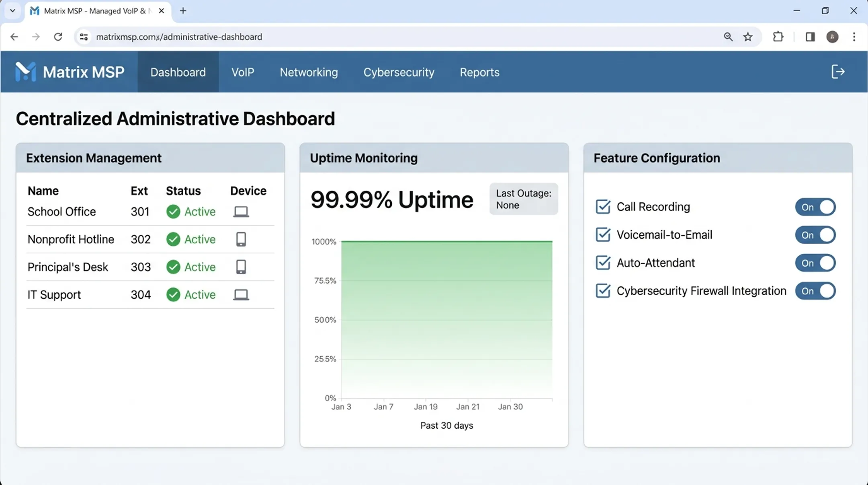This screenshot has height=485, width=868.
Task: Click phone device icon for Nonprofit Hotline
Action: tap(241, 239)
